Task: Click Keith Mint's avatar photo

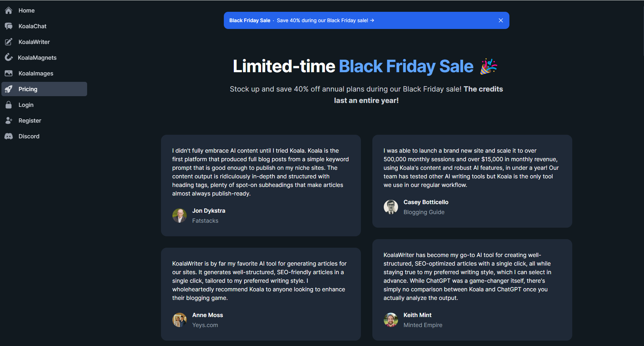Action: [391, 320]
